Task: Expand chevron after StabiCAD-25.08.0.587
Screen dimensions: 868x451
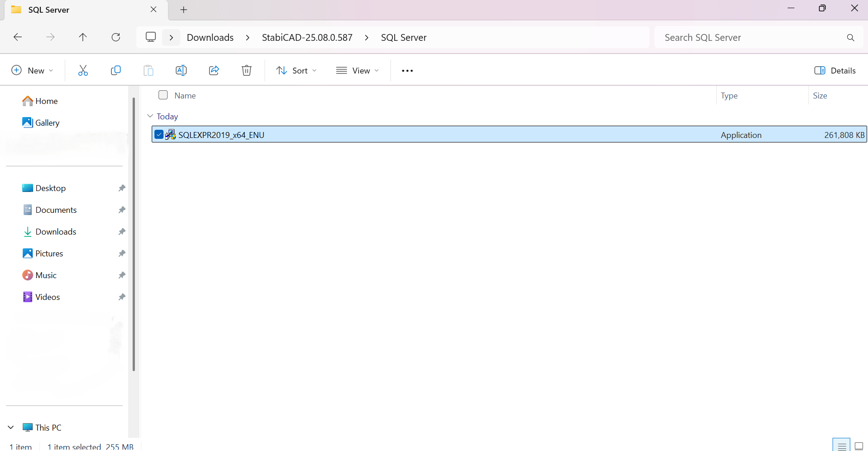Action: (x=367, y=38)
